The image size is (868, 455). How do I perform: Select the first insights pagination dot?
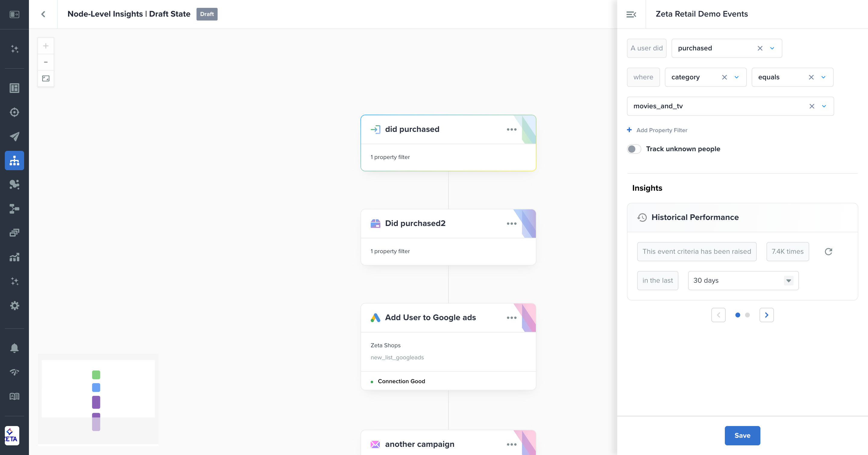(x=737, y=315)
